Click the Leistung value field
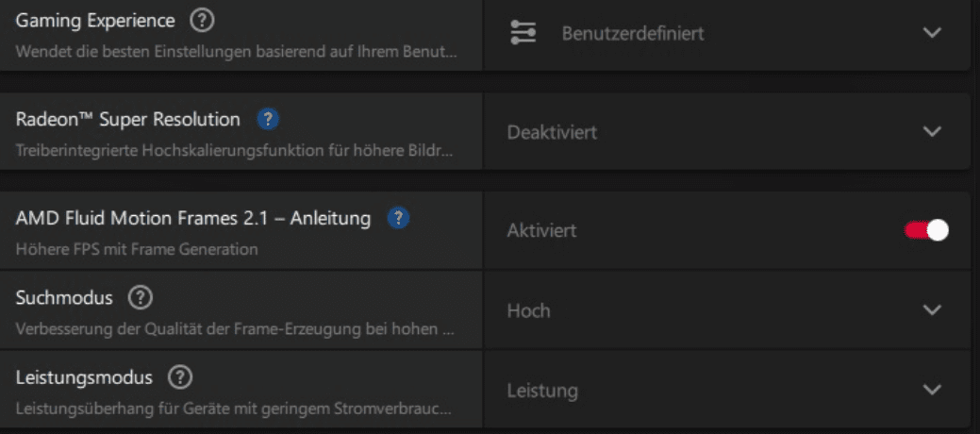Image resolution: width=980 pixels, height=434 pixels. click(542, 390)
